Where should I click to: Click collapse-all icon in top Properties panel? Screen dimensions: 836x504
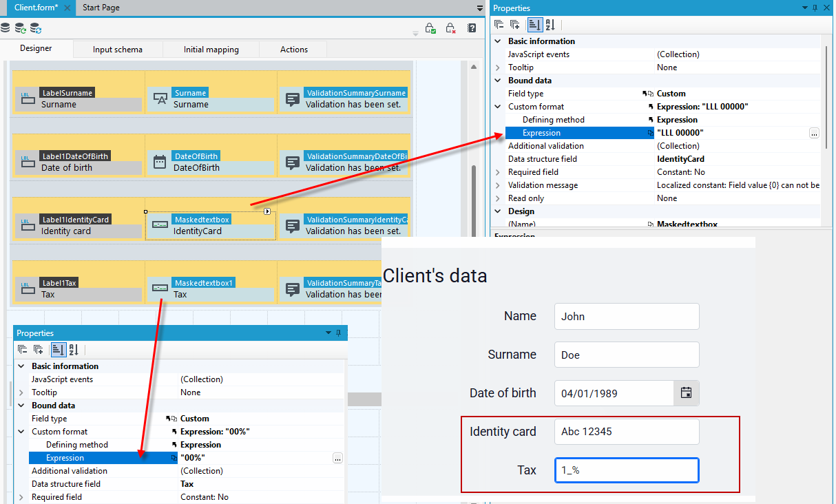pos(499,25)
